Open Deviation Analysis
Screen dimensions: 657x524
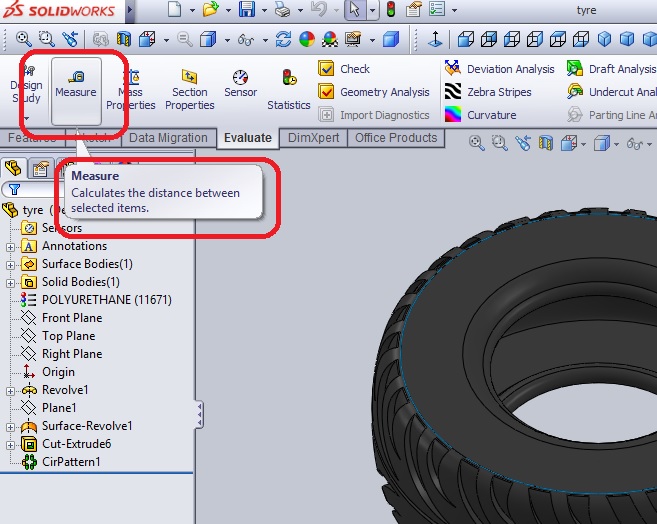(x=499, y=69)
